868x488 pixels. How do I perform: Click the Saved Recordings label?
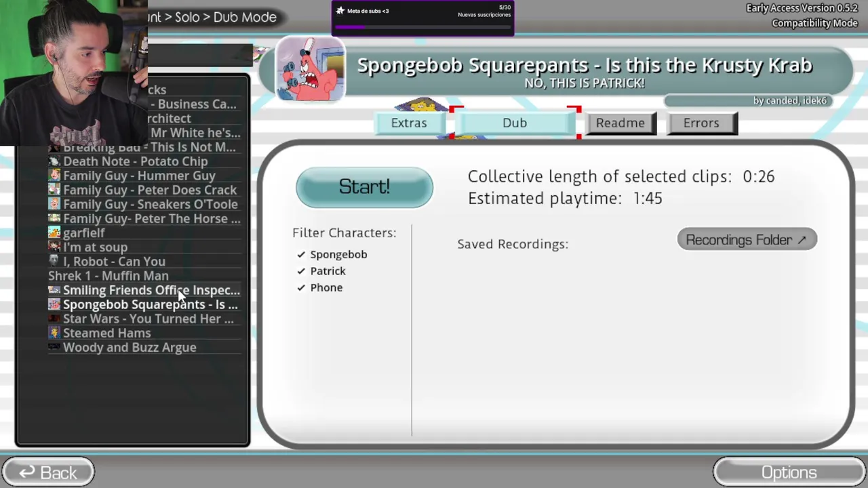point(513,244)
